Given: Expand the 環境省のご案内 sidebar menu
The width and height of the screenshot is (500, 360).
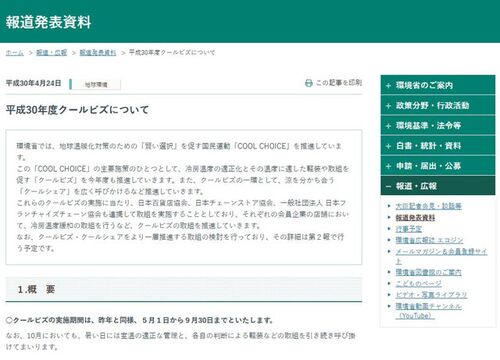Looking at the screenshot, I should (x=438, y=85).
